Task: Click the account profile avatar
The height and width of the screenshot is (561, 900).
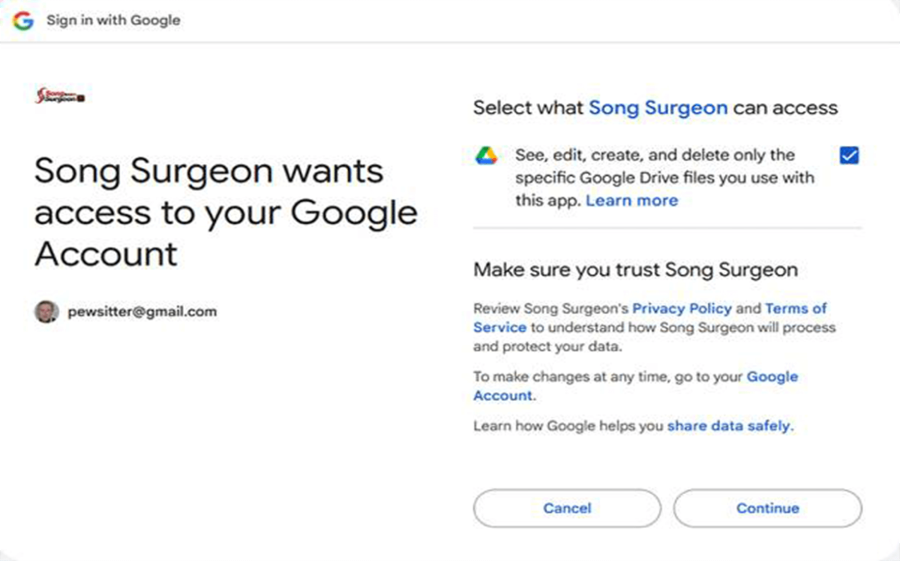Action: pyautogui.click(x=47, y=311)
